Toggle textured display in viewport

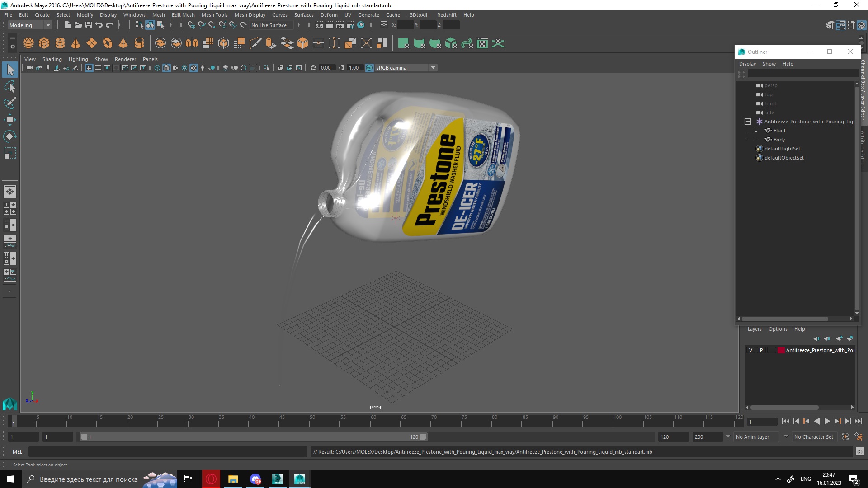pyautogui.click(x=193, y=68)
